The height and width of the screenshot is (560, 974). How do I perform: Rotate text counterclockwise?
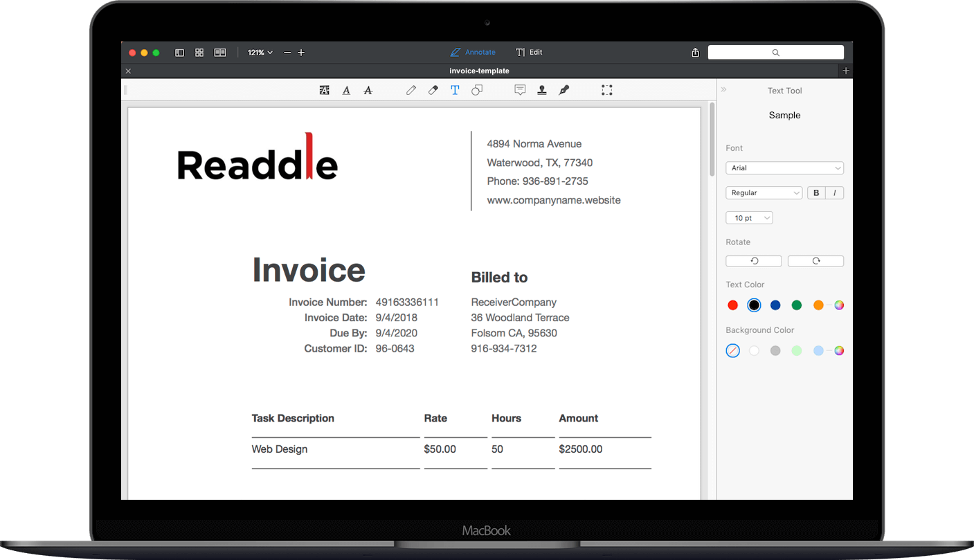[754, 261]
